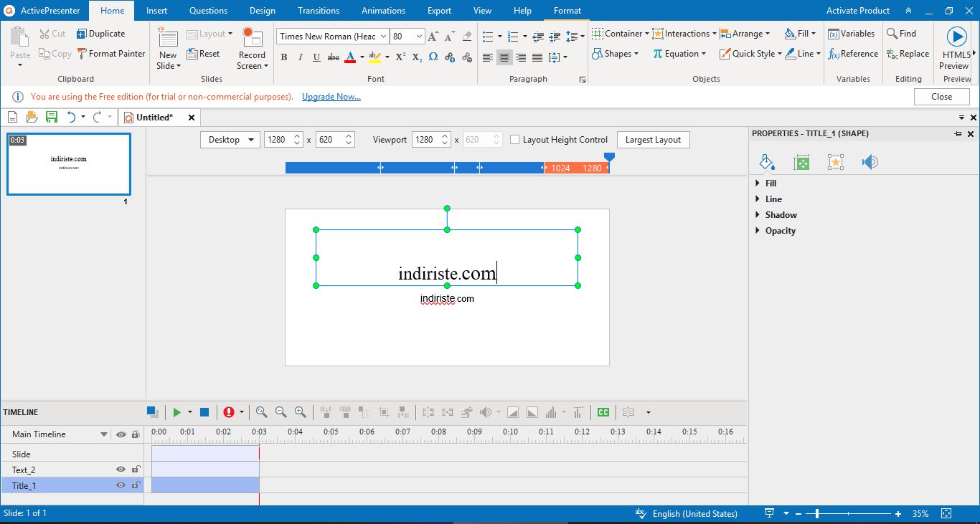
Task: Toggle visibility for all timeline objects
Action: [x=121, y=434]
